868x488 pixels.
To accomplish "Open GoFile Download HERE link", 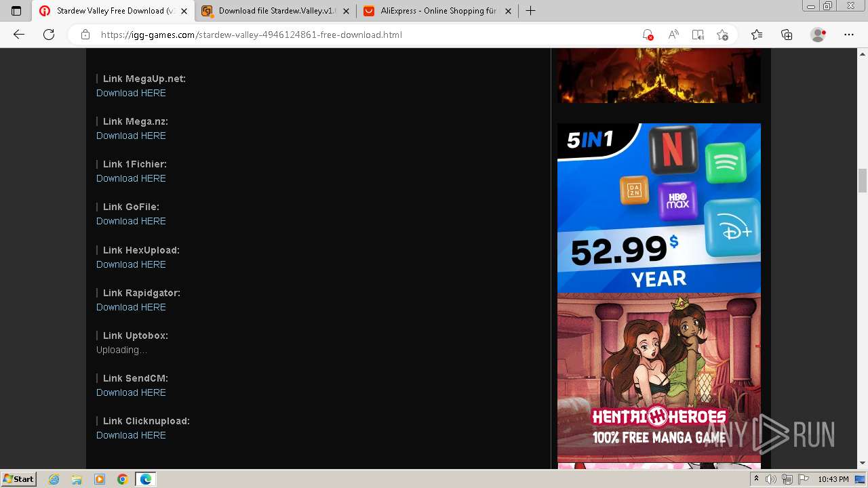I will tap(131, 221).
